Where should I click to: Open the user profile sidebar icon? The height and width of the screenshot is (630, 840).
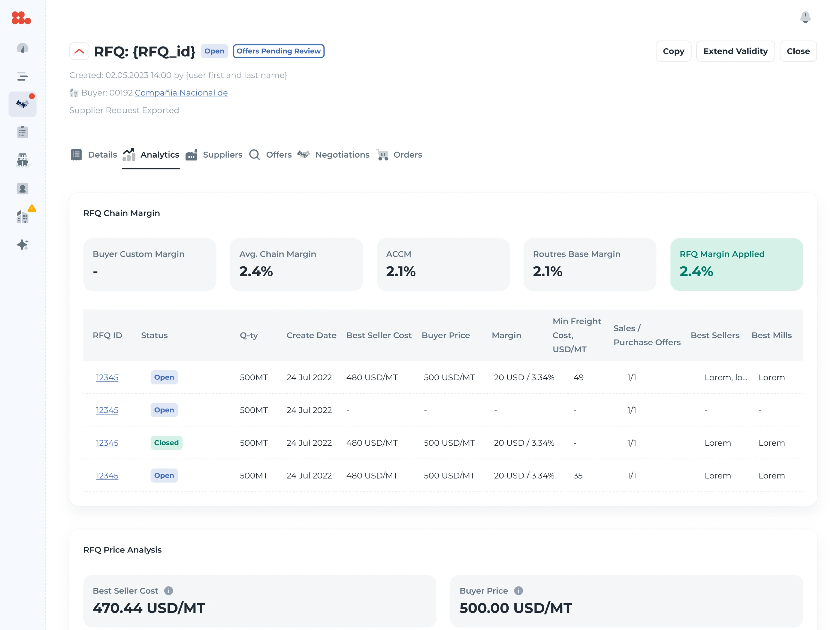click(x=22, y=188)
